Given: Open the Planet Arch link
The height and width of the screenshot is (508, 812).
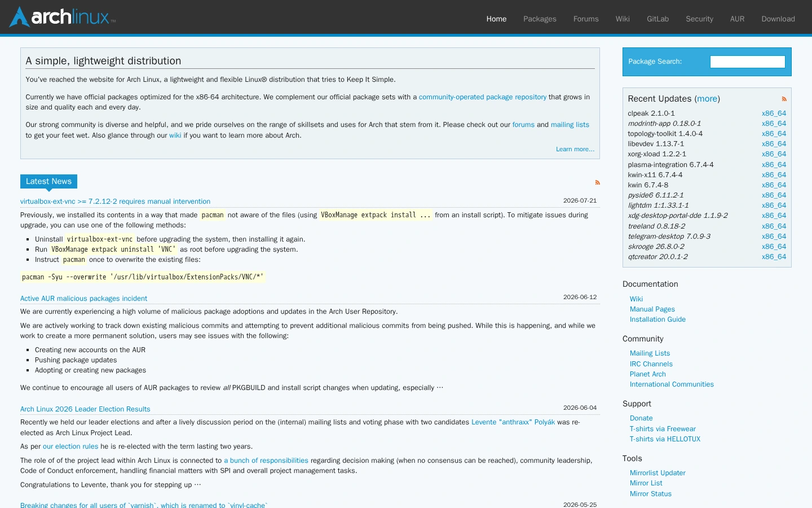Looking at the screenshot, I should coord(648,374).
